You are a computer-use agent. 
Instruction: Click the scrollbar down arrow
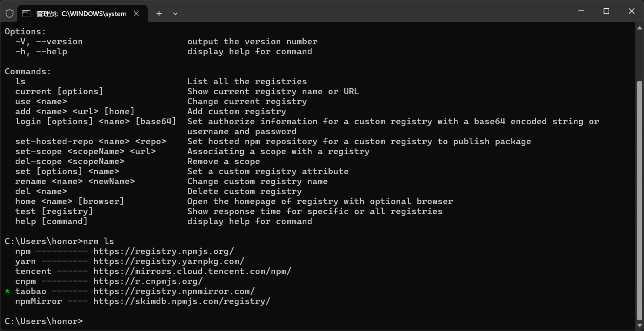tap(639, 326)
